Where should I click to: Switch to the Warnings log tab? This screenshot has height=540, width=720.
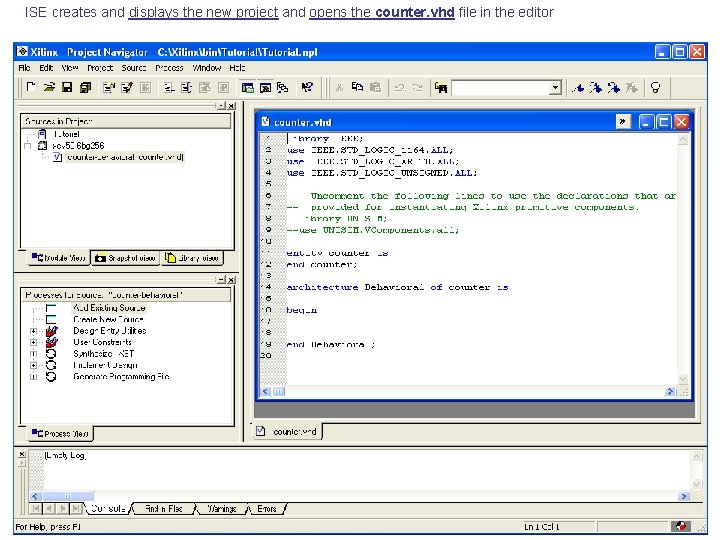click(x=222, y=509)
